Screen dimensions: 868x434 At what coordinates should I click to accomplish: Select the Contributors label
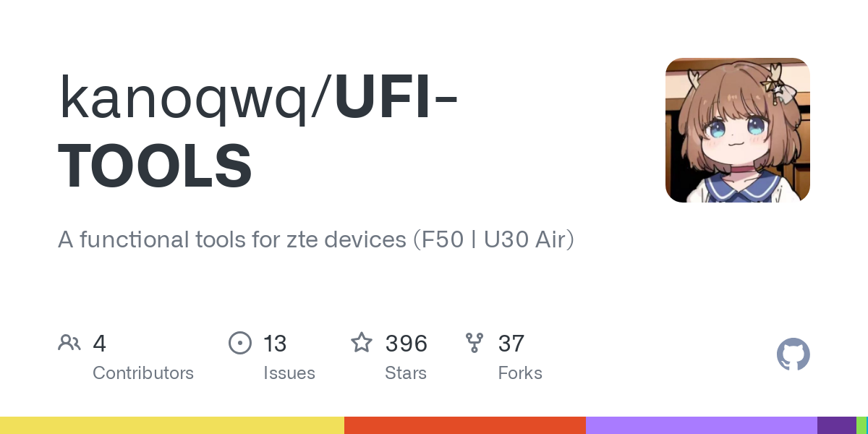pyautogui.click(x=143, y=373)
